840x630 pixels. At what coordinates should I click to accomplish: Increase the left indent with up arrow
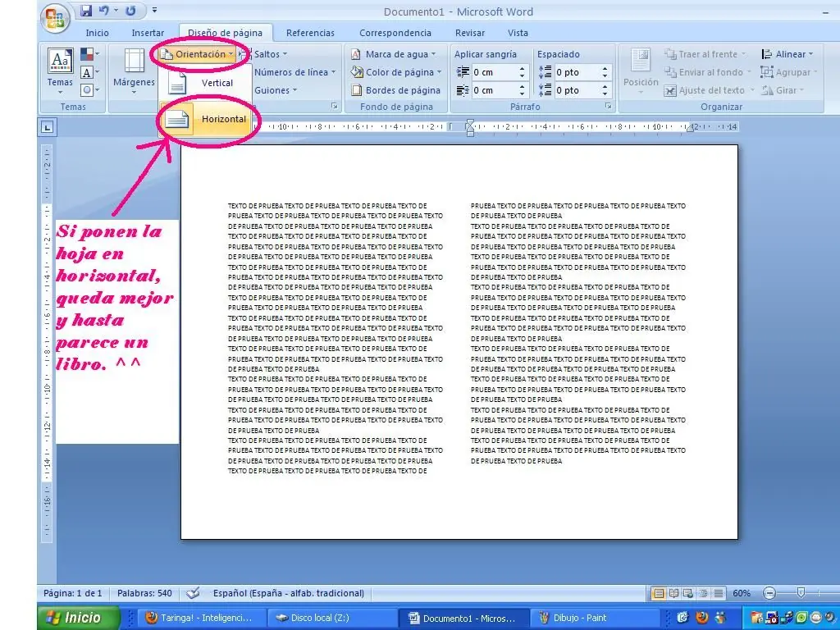(522, 69)
